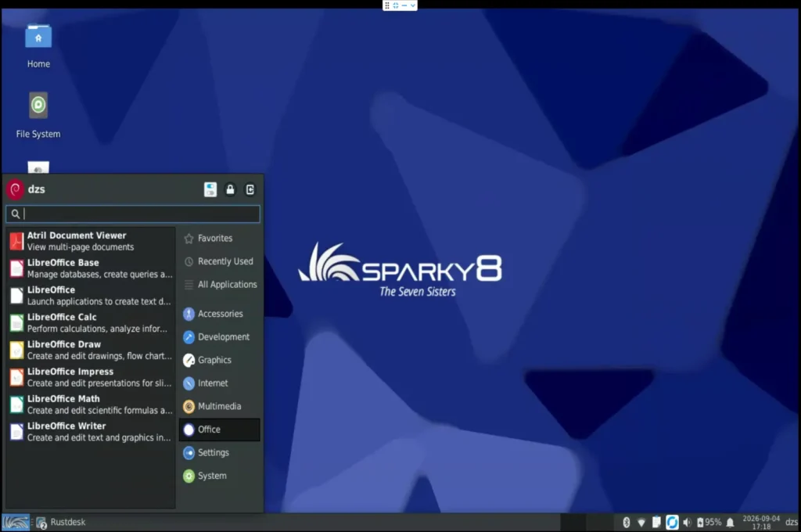
Task: Launch LibreOffice Writer
Action: coord(91,431)
